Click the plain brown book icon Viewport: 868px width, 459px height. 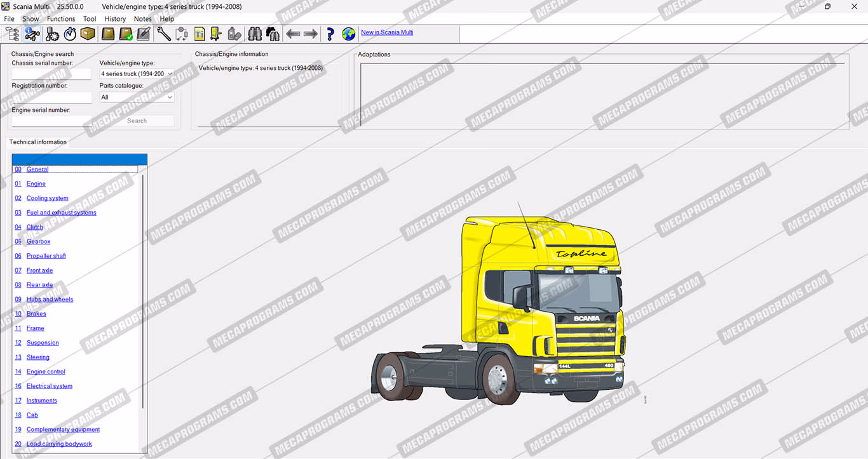pyautogui.click(x=108, y=34)
